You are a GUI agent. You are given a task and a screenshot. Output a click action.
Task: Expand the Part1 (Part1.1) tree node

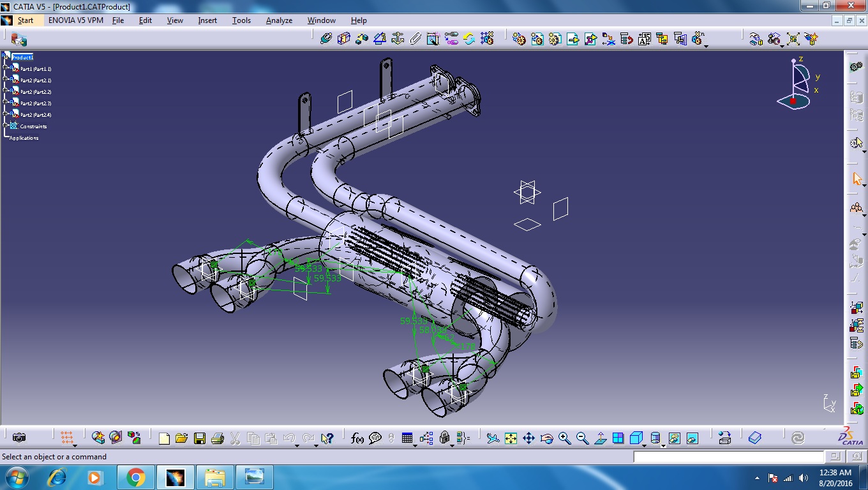(5, 68)
